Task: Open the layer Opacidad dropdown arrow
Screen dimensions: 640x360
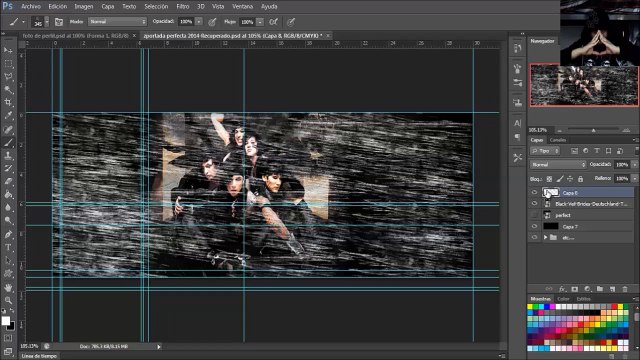Action: [x=635, y=164]
